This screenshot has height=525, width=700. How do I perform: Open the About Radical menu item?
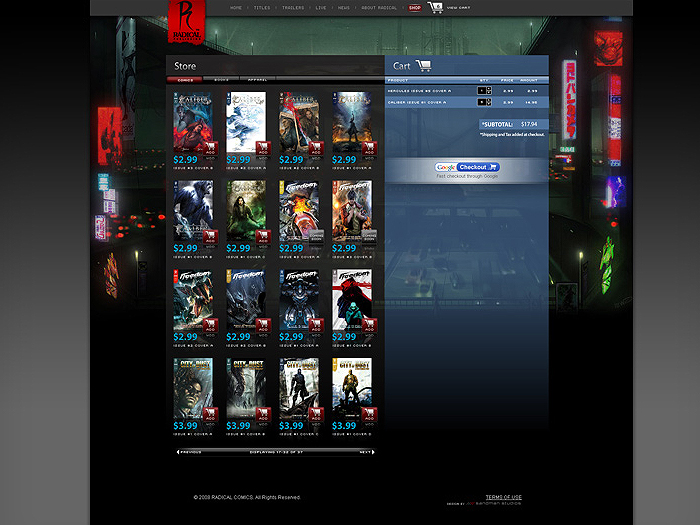[x=379, y=8]
